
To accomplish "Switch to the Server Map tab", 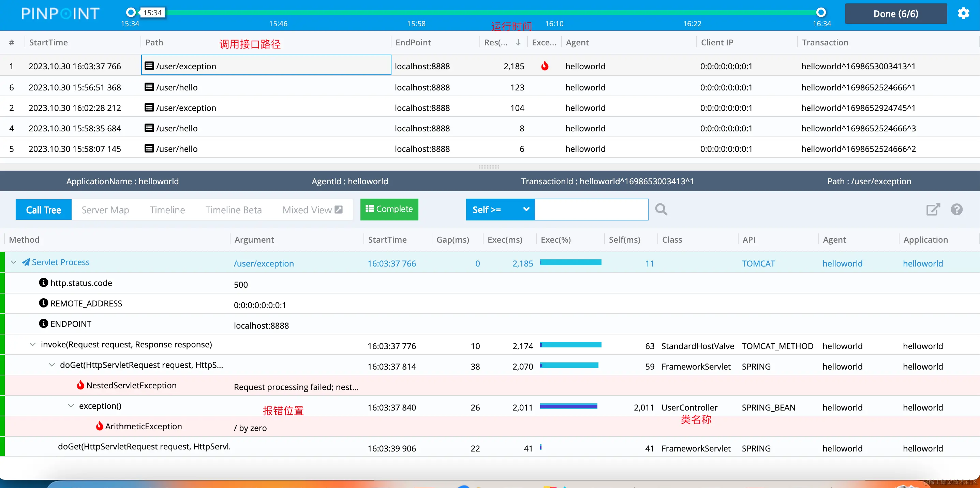I will click(105, 210).
